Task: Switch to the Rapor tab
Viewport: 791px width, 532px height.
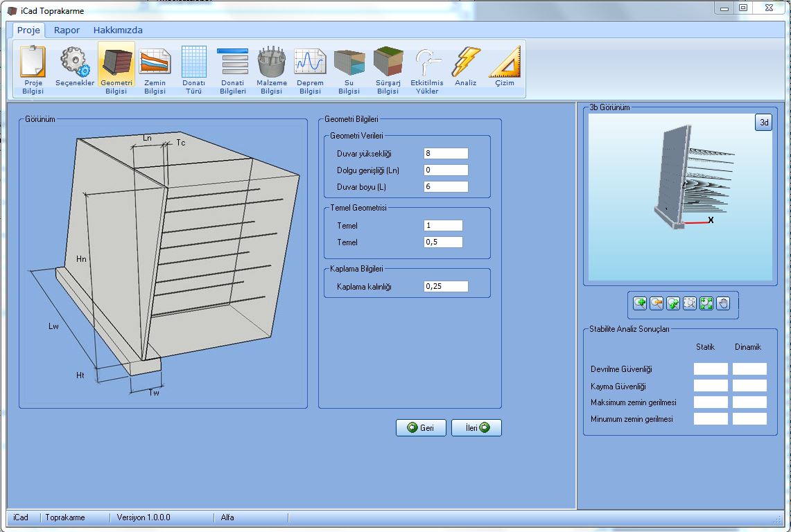Action: point(67,30)
